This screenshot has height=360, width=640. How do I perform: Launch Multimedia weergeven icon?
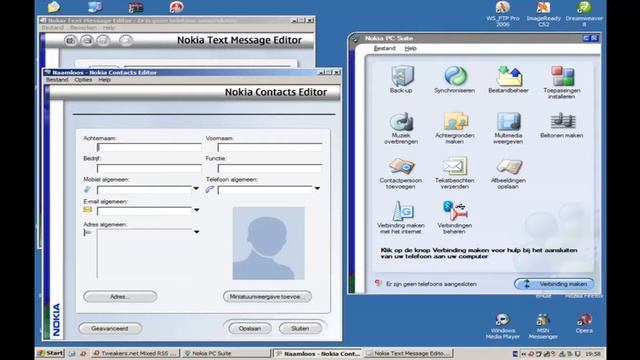[x=508, y=128]
